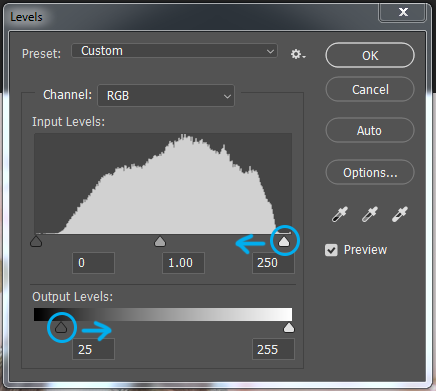
Task: Click the circled input highlight slider
Action: point(284,241)
